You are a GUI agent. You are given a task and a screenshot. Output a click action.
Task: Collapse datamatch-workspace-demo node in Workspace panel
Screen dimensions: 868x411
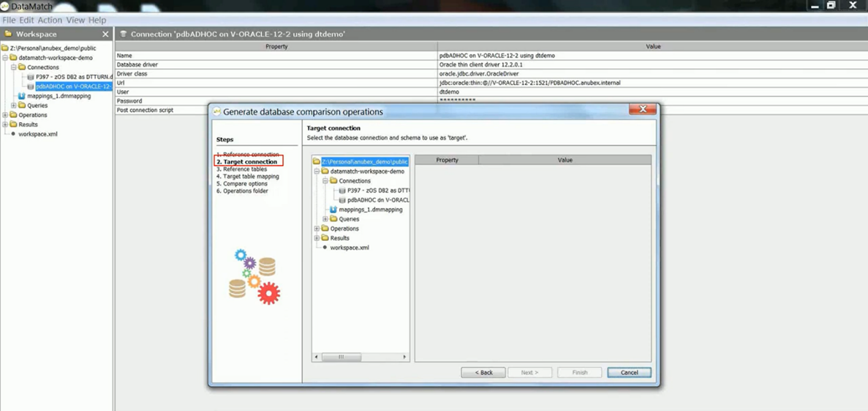(x=5, y=58)
